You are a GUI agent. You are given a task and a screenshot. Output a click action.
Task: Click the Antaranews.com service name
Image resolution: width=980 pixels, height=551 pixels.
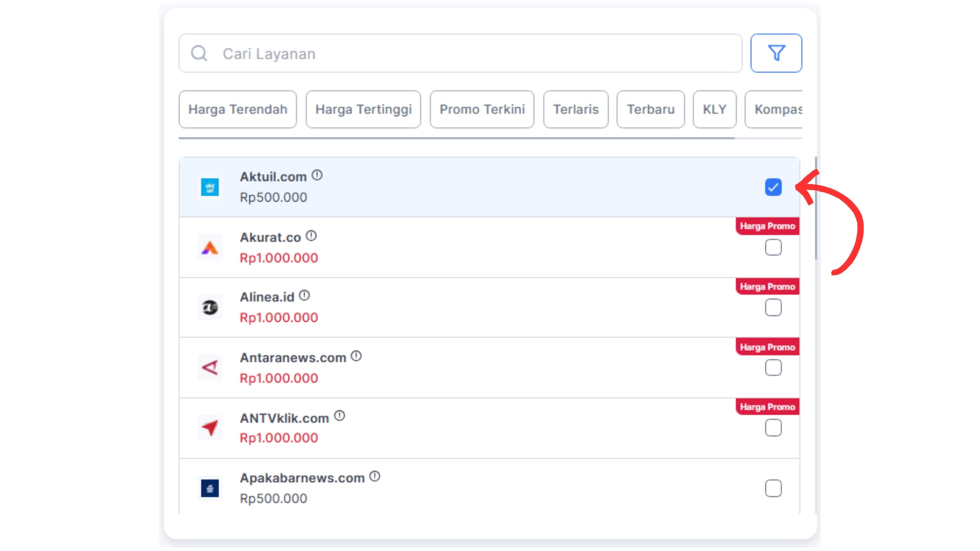point(293,358)
